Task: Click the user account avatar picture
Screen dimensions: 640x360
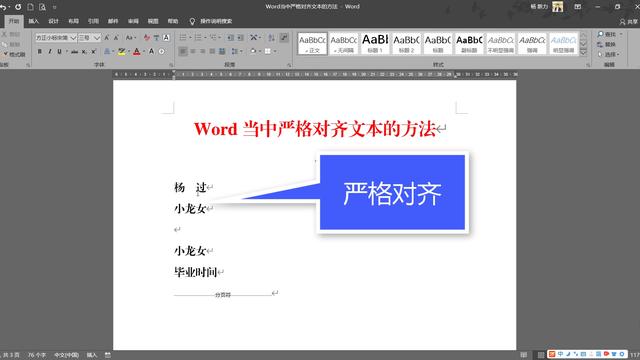Action: [x=558, y=7]
